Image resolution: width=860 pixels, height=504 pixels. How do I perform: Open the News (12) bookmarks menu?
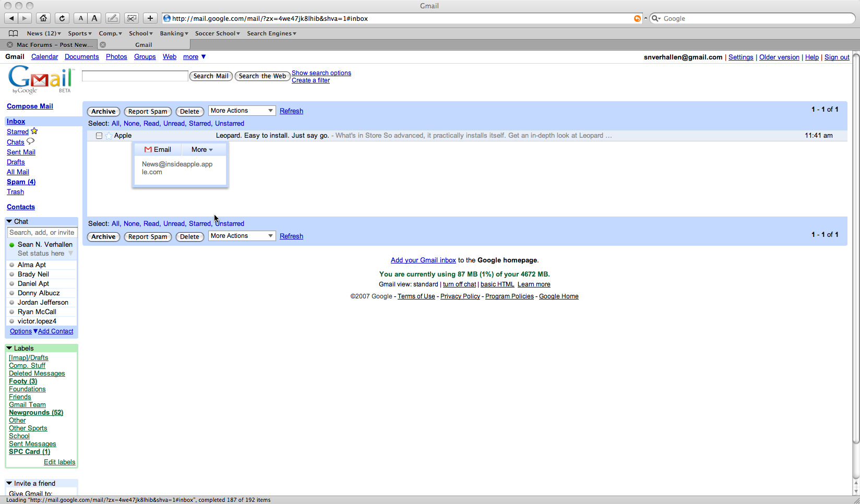coord(44,33)
